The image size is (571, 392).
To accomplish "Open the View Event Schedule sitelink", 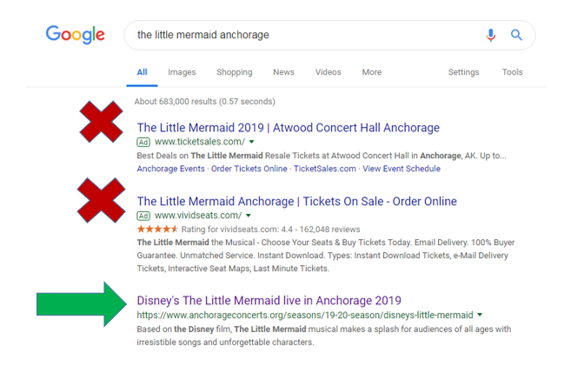I will pos(402,169).
